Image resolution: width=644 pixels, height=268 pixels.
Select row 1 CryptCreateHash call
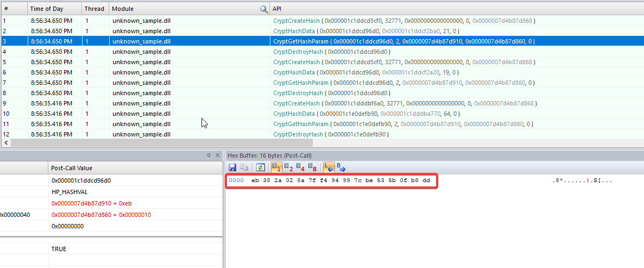click(322, 21)
